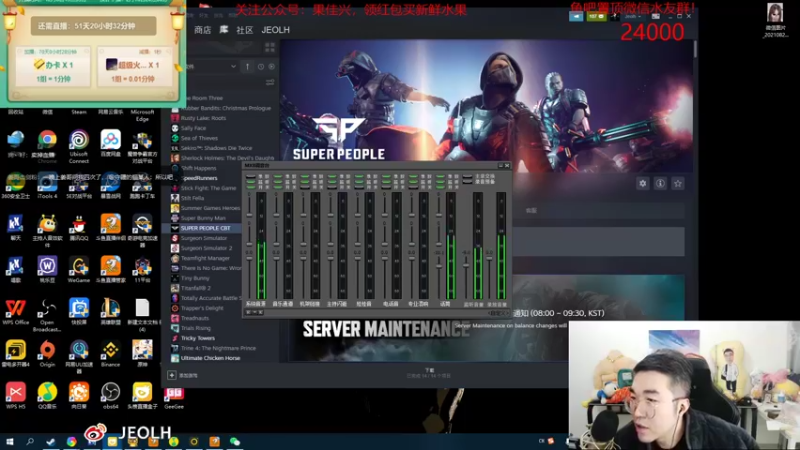Open the JEOLH profile tab in Steam

pos(276,30)
